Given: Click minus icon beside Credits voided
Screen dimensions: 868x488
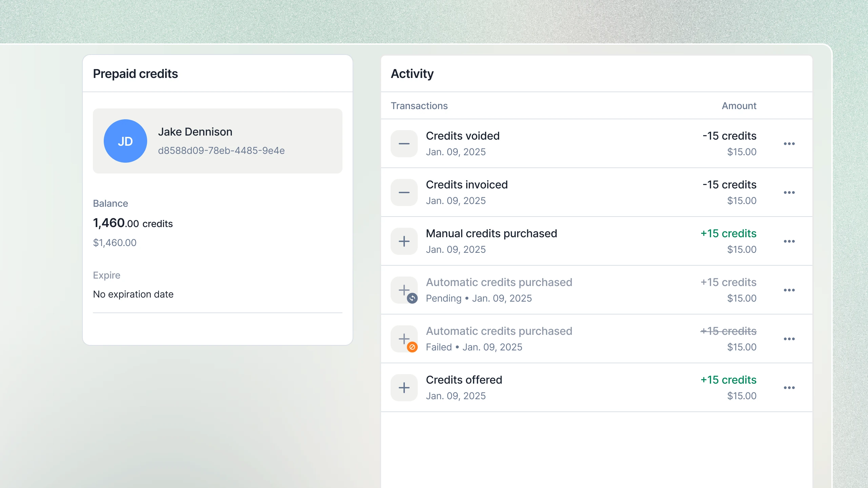Looking at the screenshot, I should click(404, 144).
